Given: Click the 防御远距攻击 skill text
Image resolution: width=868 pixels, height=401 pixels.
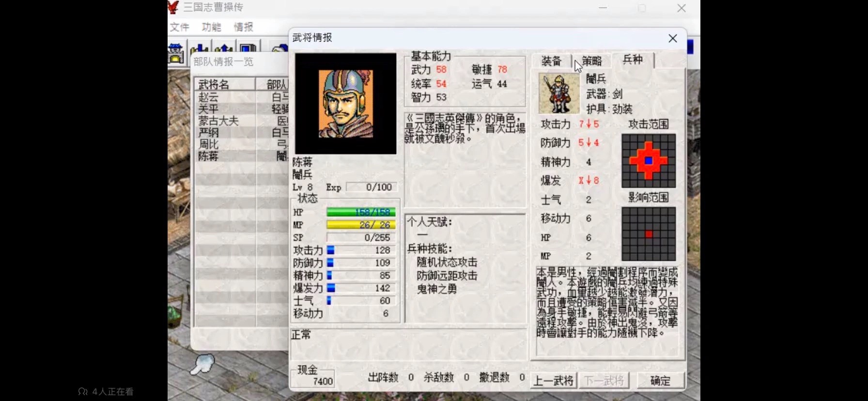Looking at the screenshot, I should pos(447,276).
